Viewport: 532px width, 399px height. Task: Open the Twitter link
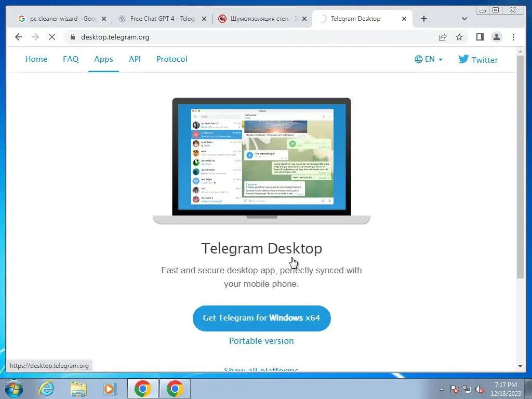478,60
